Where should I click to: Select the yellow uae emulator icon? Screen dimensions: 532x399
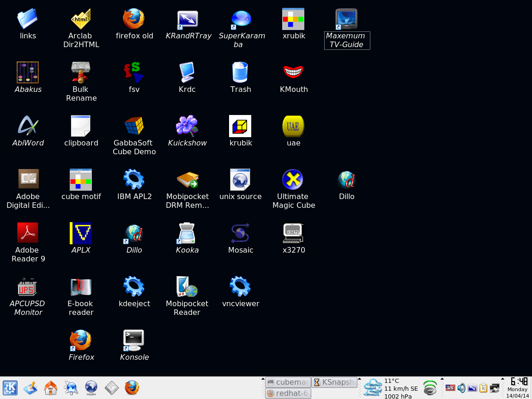pos(294,126)
